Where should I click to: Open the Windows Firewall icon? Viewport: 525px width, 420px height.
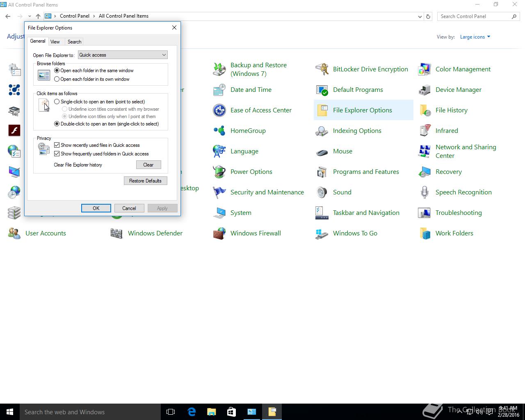[x=219, y=233]
